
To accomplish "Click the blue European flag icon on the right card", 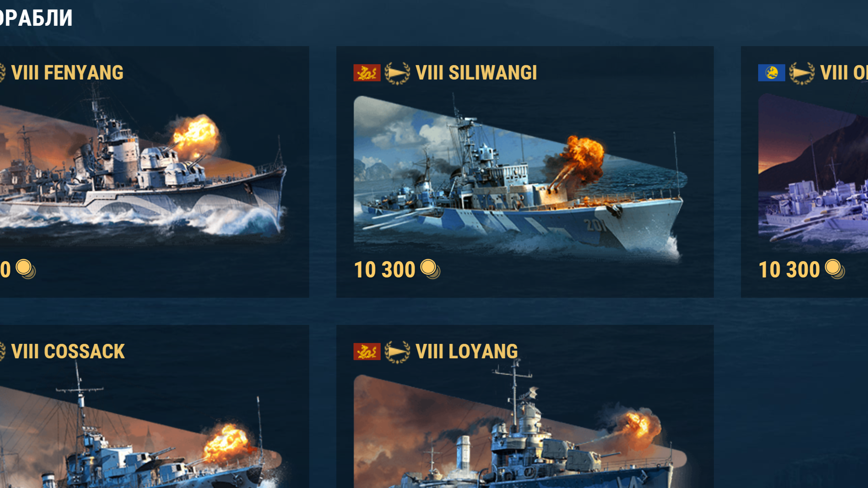I will click(x=772, y=73).
